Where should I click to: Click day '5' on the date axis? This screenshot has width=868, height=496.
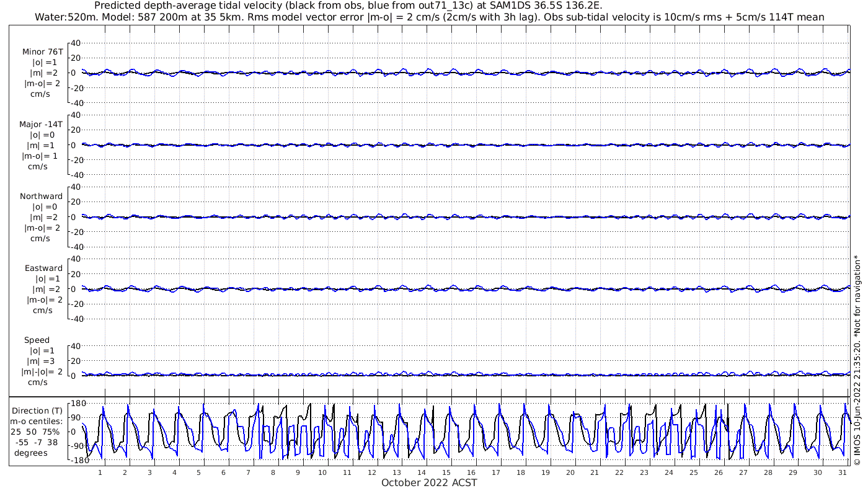point(199,472)
